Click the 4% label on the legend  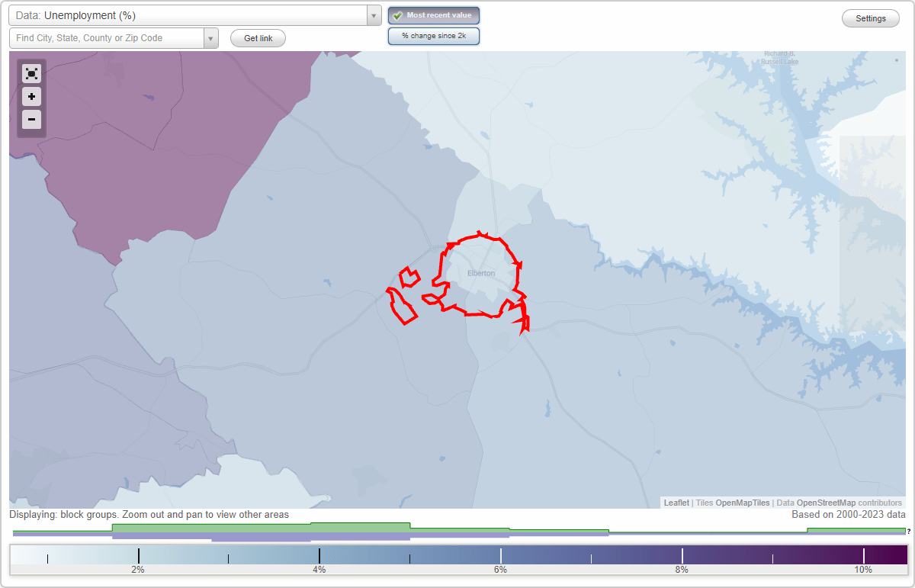(x=319, y=570)
